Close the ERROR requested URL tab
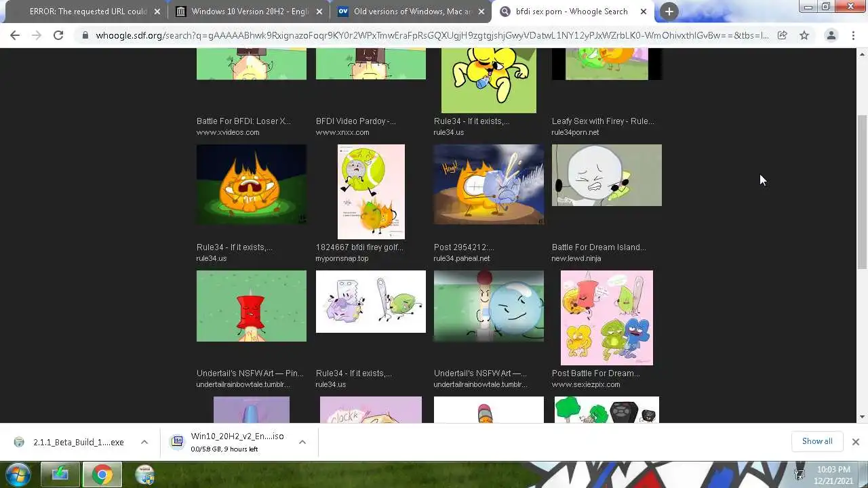Image resolution: width=868 pixels, height=488 pixels. 157,12
